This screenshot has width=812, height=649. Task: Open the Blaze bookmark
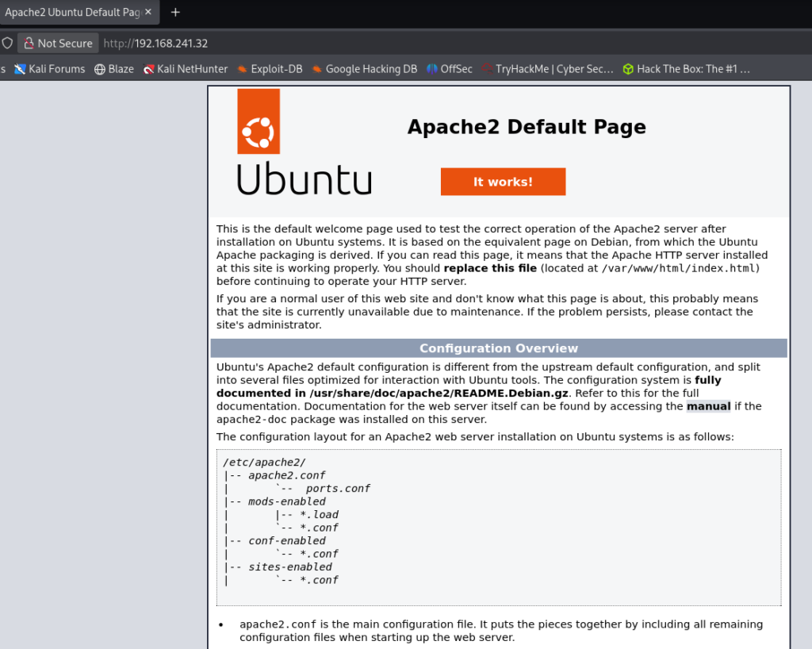113,69
